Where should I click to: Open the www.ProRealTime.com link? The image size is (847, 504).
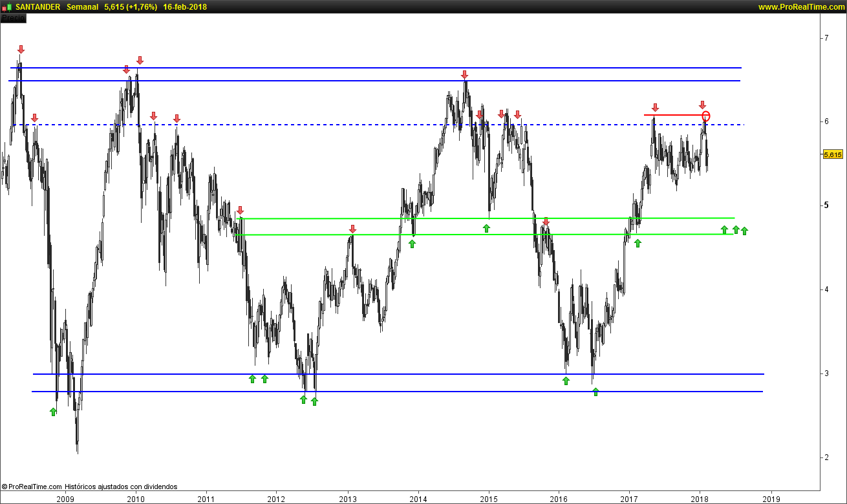pyautogui.click(x=801, y=7)
